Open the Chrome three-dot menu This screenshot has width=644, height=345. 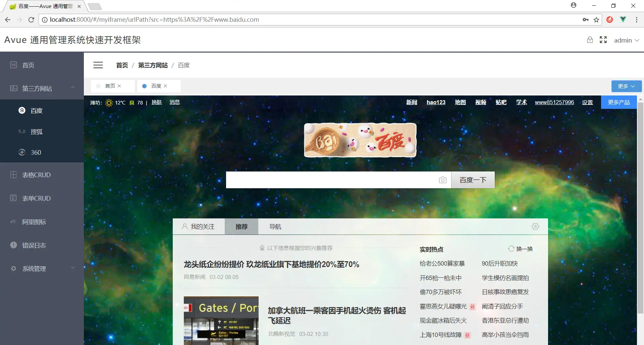637,20
